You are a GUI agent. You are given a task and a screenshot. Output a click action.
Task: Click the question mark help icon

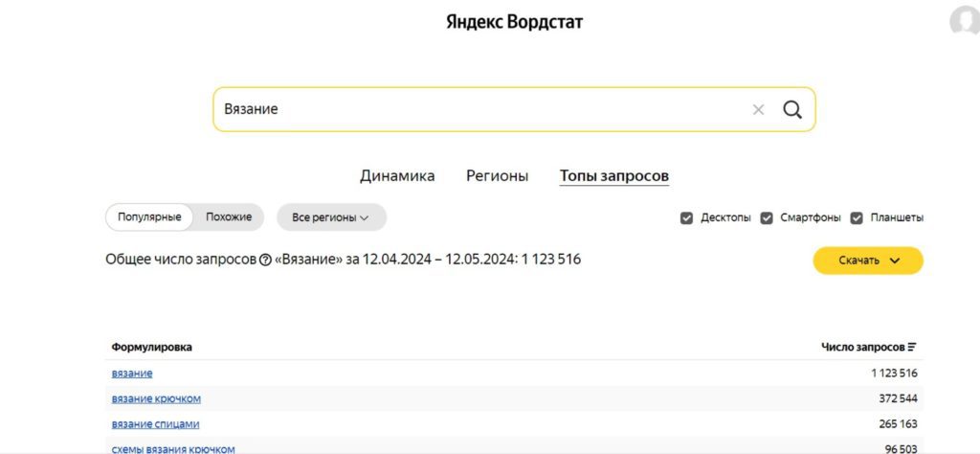coord(265,260)
